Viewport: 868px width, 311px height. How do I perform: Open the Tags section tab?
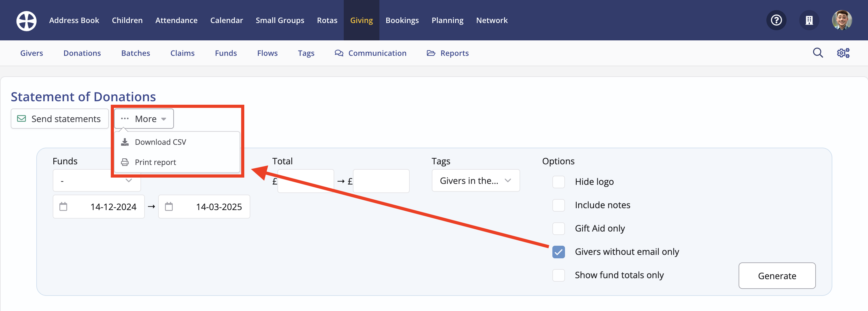click(x=306, y=53)
